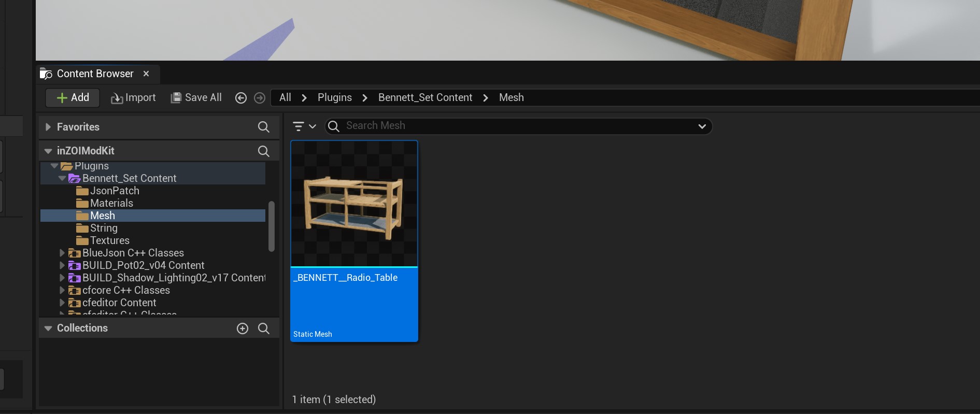The width and height of the screenshot is (980, 414).
Task: Open Plugins breadcrumb segment
Action: [x=335, y=97]
